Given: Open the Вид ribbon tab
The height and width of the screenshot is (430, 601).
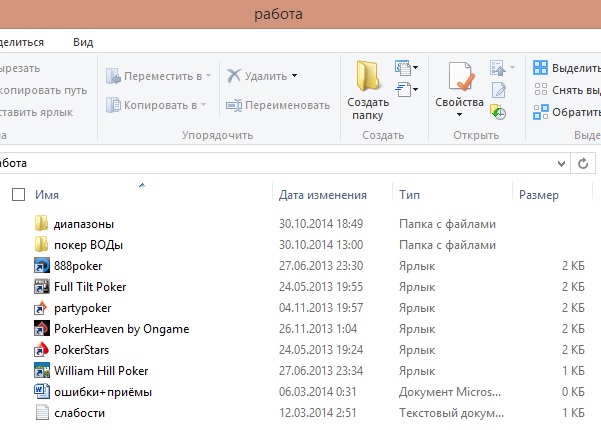Looking at the screenshot, I should (84, 42).
